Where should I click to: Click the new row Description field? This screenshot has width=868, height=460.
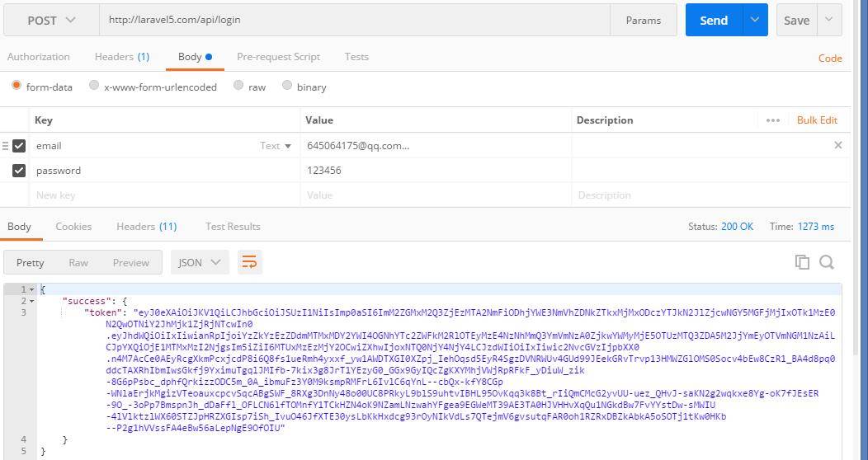tap(710, 195)
